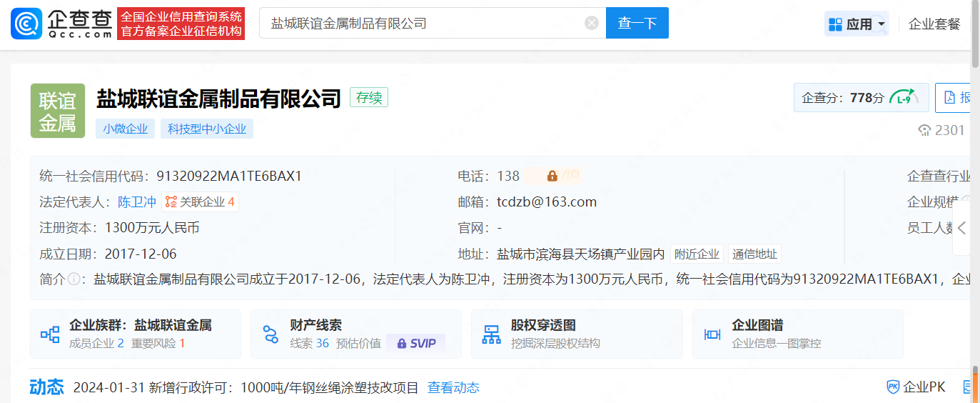Open the Qcc.com logo homepage

[x=62, y=24]
